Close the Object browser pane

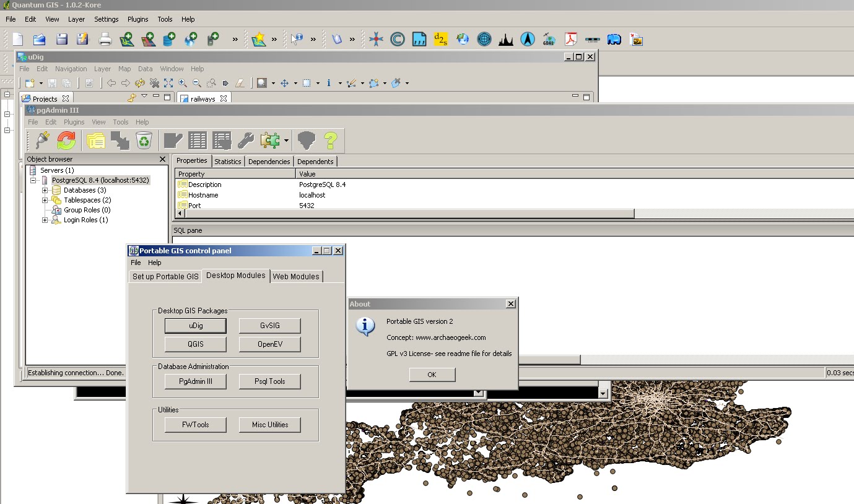(x=163, y=159)
